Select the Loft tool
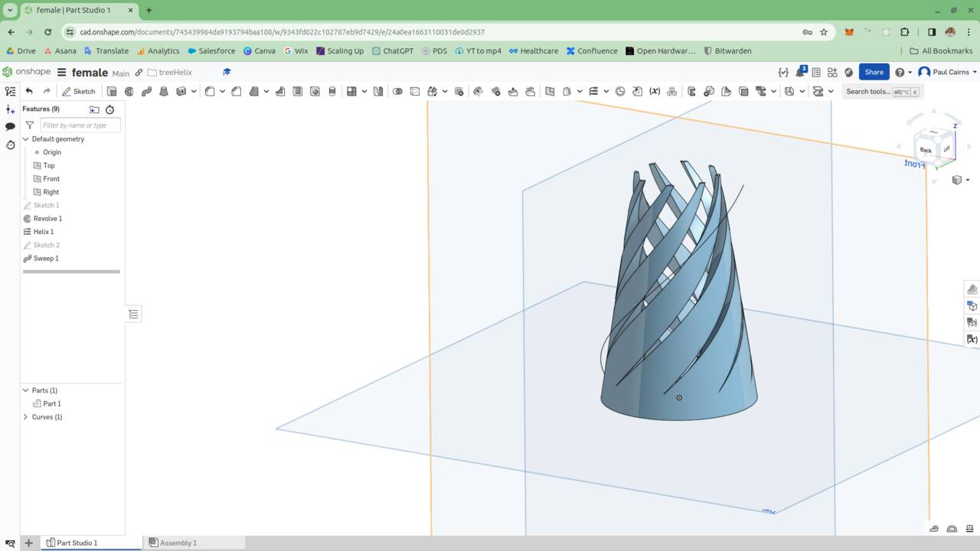Viewport: 980px width, 551px height. click(x=163, y=91)
